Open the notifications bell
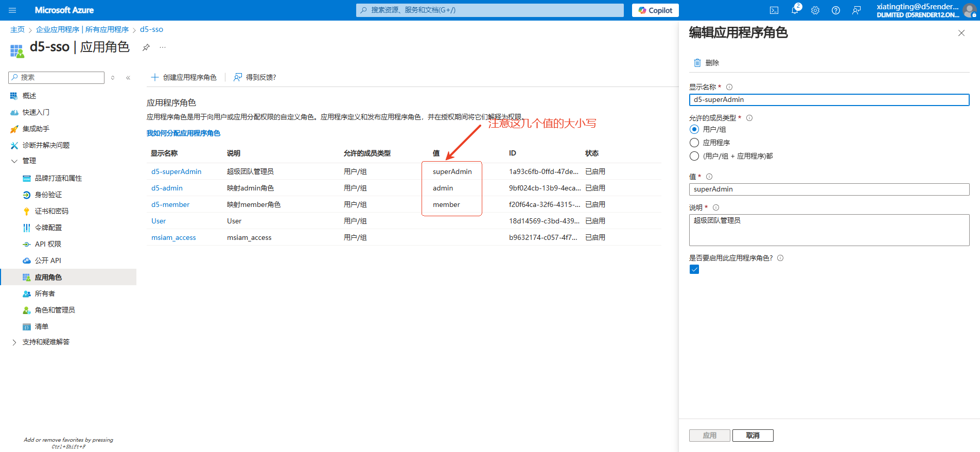 pyautogui.click(x=795, y=10)
